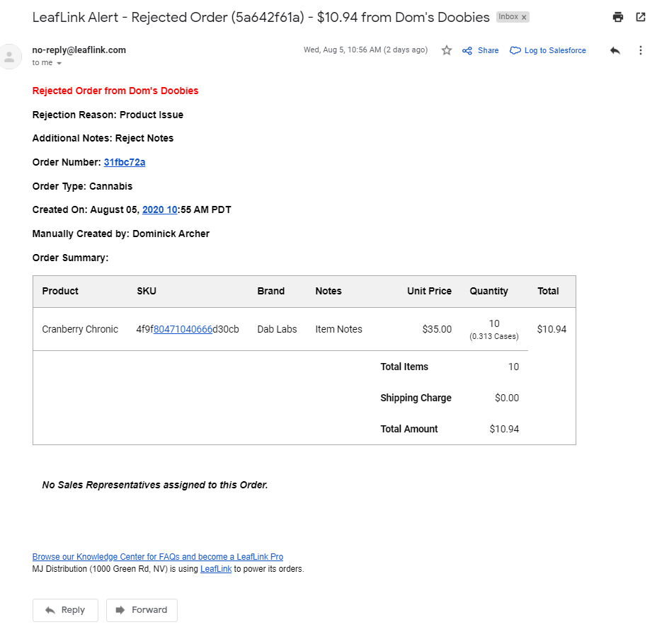Screen dimensions: 657x644
Task: Click the Share icon
Action: 467,51
